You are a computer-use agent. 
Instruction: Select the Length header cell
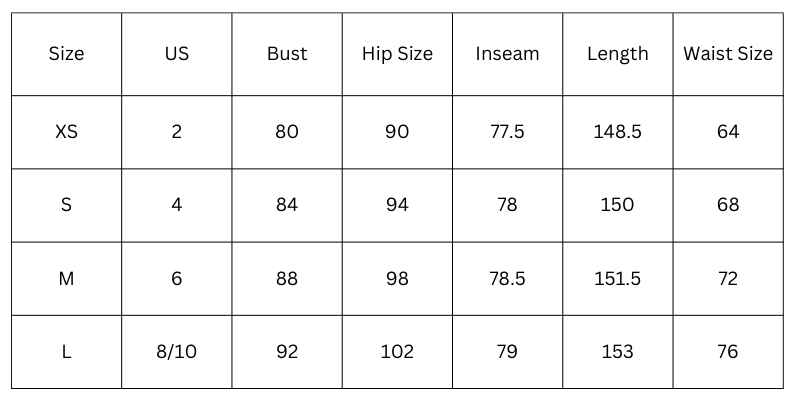(x=617, y=54)
